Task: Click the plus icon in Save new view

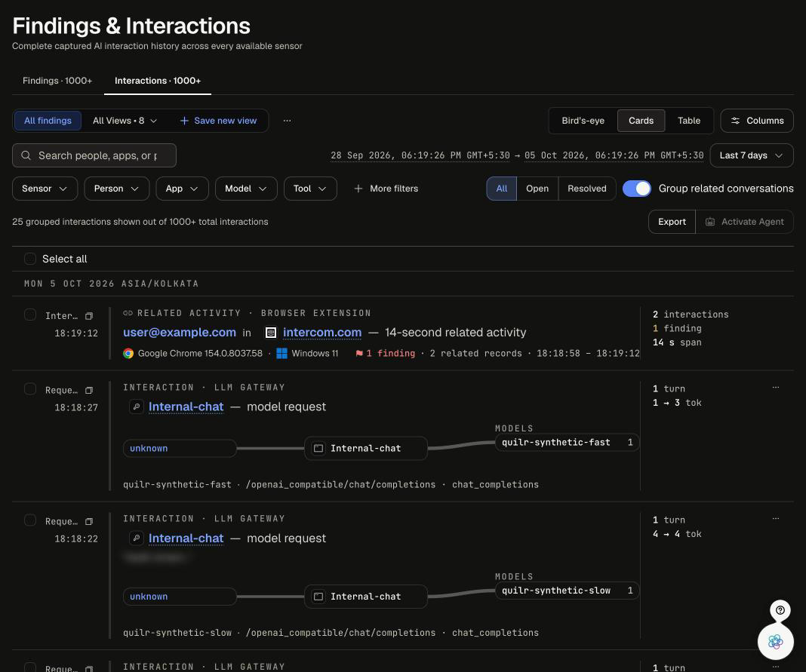Action: pyautogui.click(x=185, y=121)
